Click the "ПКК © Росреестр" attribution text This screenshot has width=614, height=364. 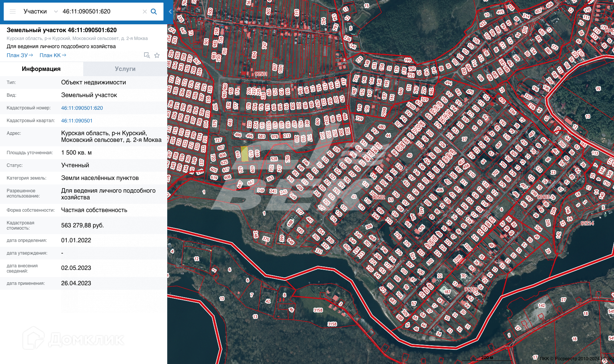pyautogui.click(x=569, y=359)
